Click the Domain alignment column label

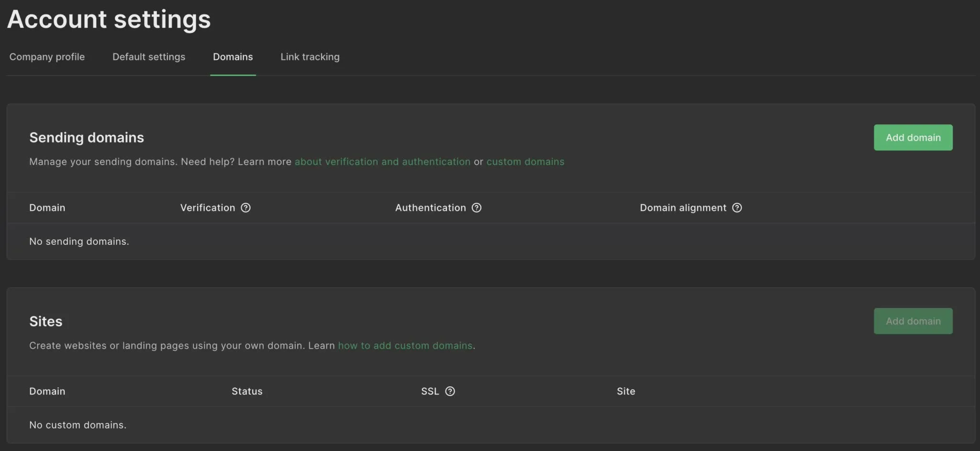pos(683,208)
